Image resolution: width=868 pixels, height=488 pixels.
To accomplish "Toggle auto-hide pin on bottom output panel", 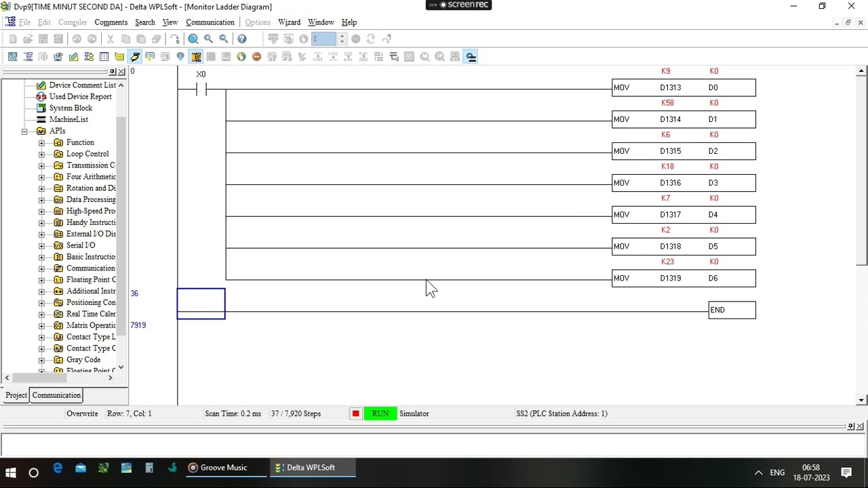I will pyautogui.click(x=851, y=426).
